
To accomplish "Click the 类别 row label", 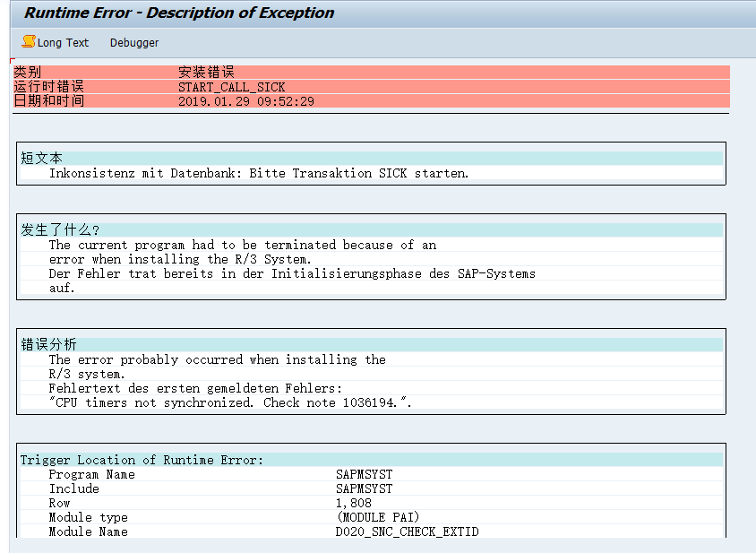I will pyautogui.click(x=27, y=73).
